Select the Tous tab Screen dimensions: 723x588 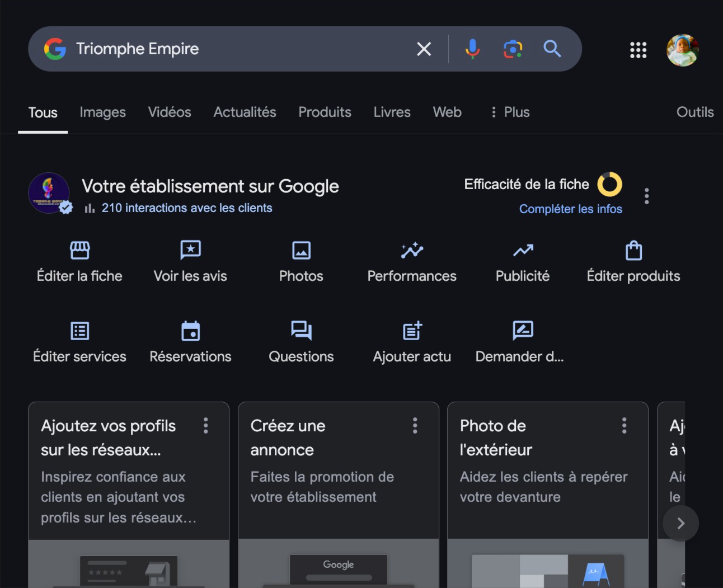pyautogui.click(x=43, y=112)
